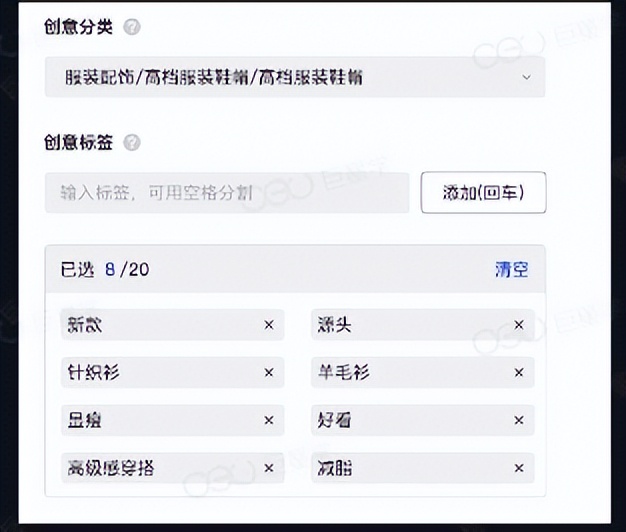The width and height of the screenshot is (626, 532).
Task: Remove the 针织衫 tag
Action: 268,373
